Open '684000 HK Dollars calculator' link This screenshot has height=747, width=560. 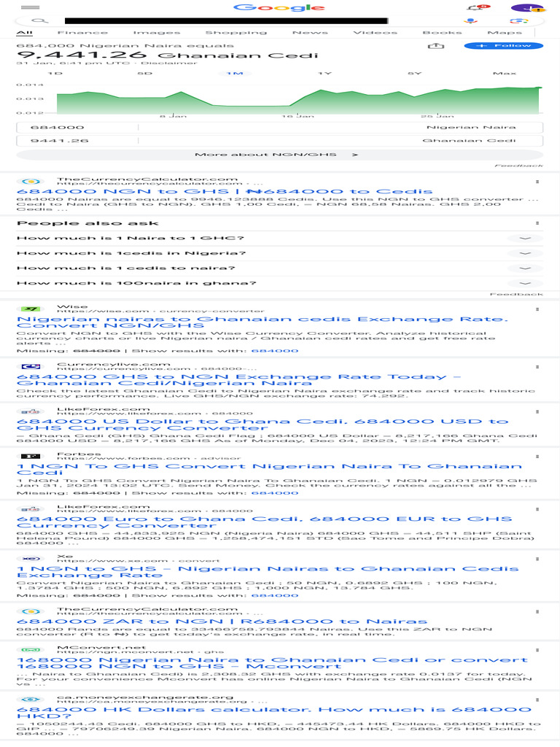click(x=274, y=713)
